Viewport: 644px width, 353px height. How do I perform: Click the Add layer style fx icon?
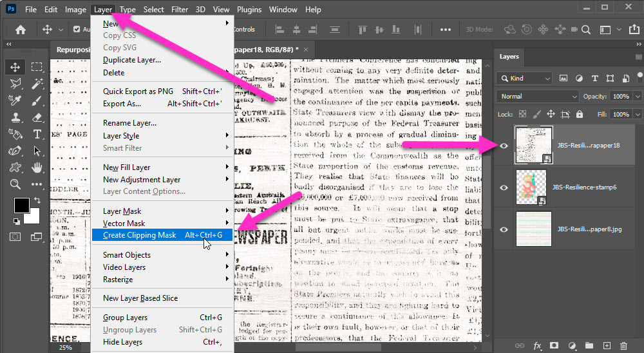click(x=537, y=346)
